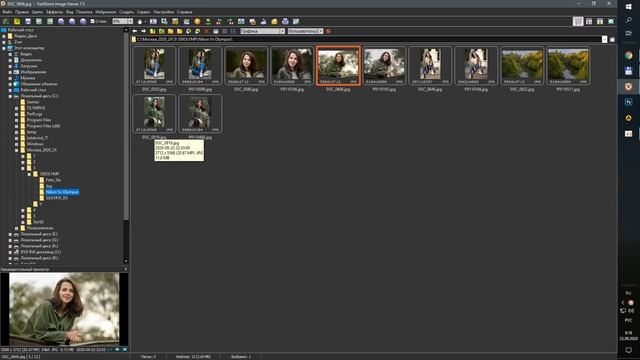Select the SILKYPIX_DS folder
This screenshot has height=360, width=640.
coord(57,198)
